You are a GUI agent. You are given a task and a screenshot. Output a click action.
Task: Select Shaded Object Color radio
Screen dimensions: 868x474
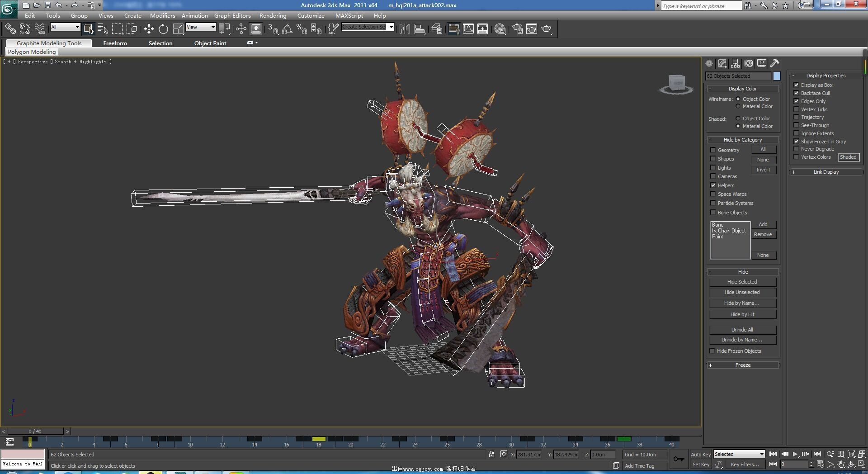tap(738, 118)
